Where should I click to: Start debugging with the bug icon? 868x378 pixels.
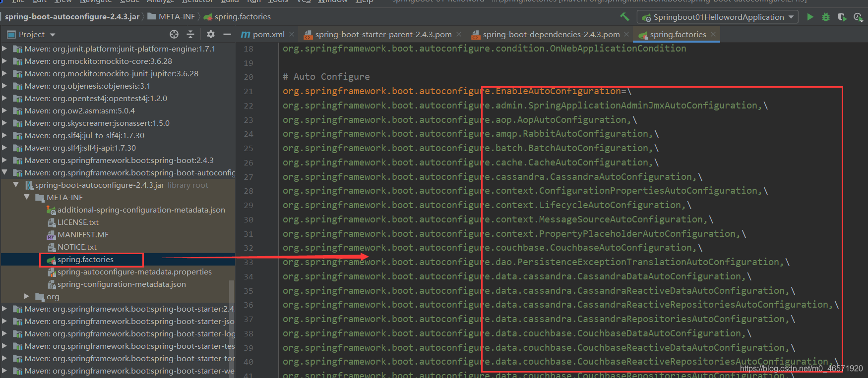[x=826, y=17]
